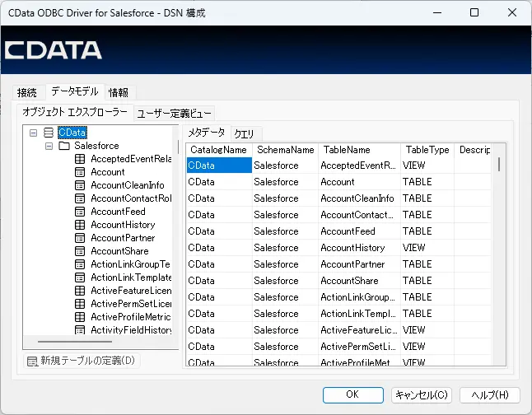Sort by TableName column header
The height and width of the screenshot is (415, 532).
tap(359, 150)
